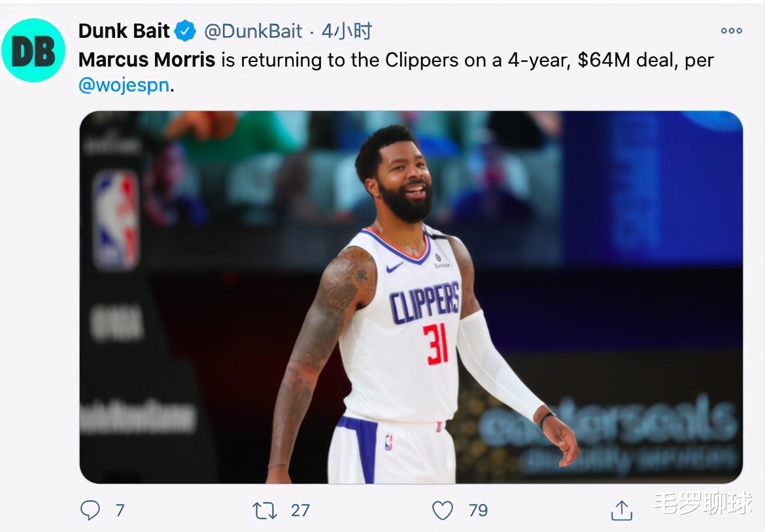Open the @DunkBait handle link
This screenshot has width=765, height=532.
253,31
